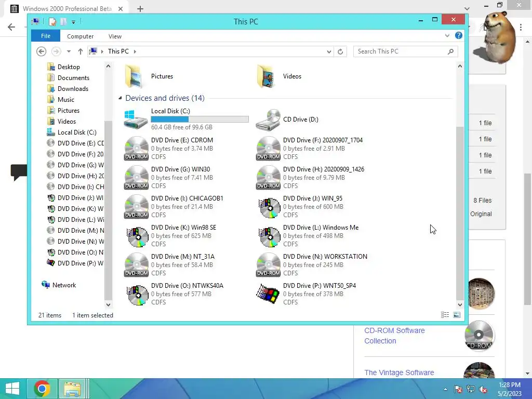Viewport: 532px width, 399px height.
Task: Open CD-ROM Software Collection link
Action: pyautogui.click(x=394, y=336)
